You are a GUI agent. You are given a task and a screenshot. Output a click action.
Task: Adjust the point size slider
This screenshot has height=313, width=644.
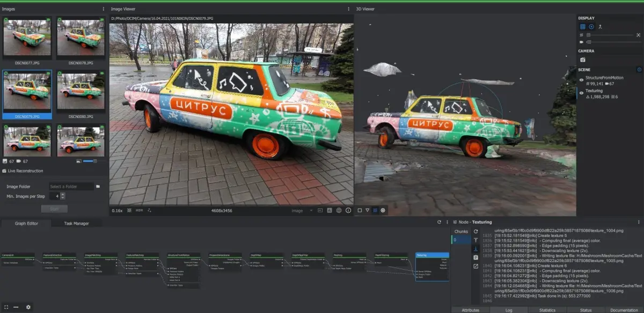click(611, 35)
